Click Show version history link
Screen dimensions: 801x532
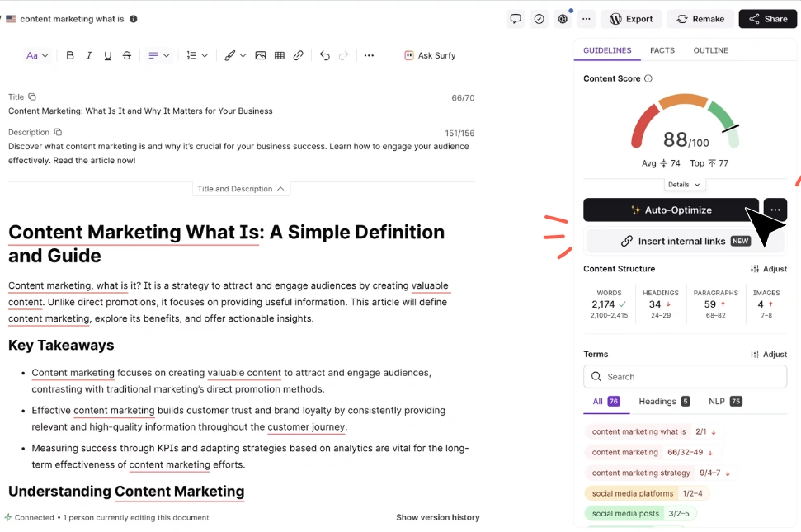[x=438, y=517]
